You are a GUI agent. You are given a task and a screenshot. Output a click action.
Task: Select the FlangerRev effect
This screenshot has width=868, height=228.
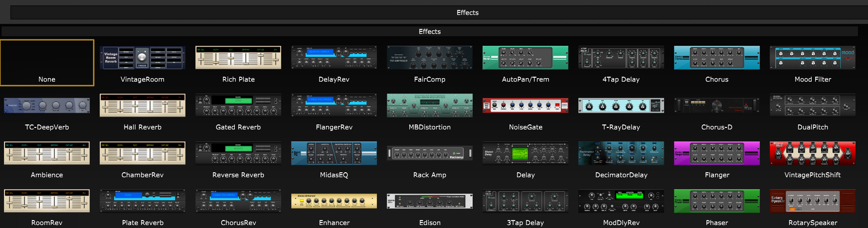[334, 111]
